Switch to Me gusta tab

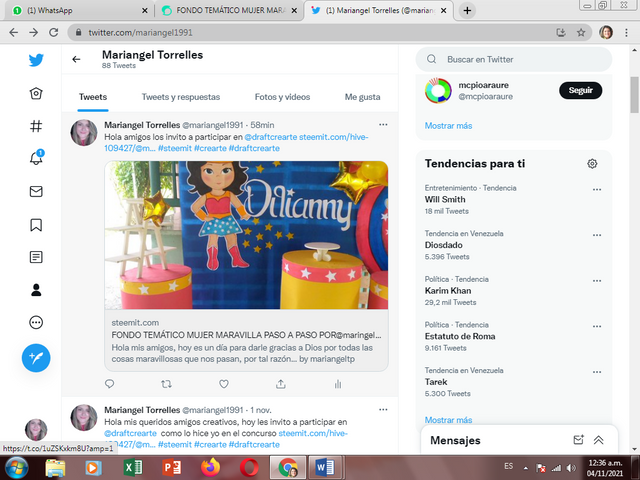click(362, 97)
